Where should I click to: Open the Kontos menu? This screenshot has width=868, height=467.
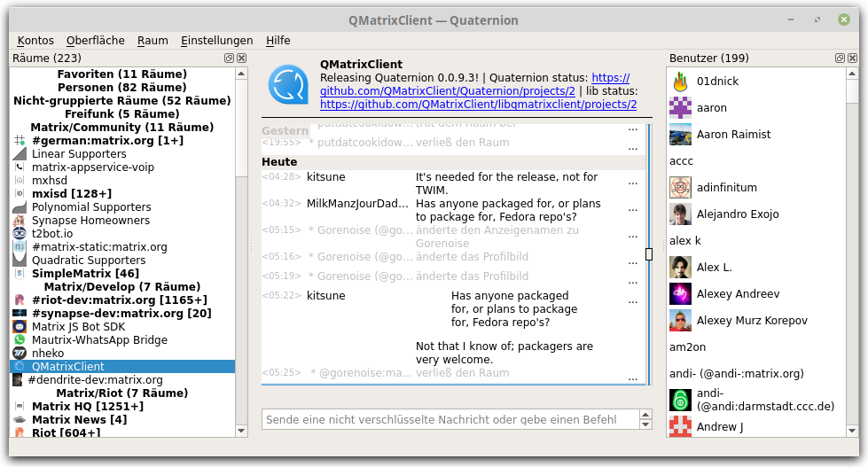[35, 41]
